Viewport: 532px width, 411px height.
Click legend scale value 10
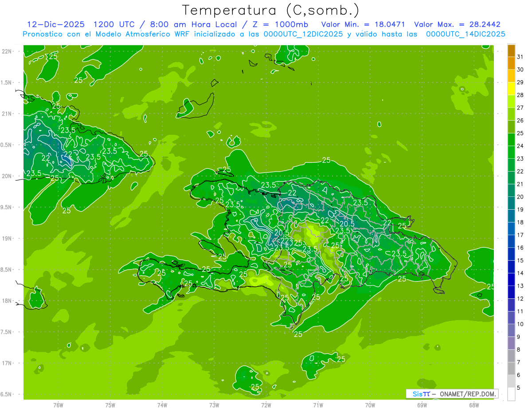[x=520, y=324]
